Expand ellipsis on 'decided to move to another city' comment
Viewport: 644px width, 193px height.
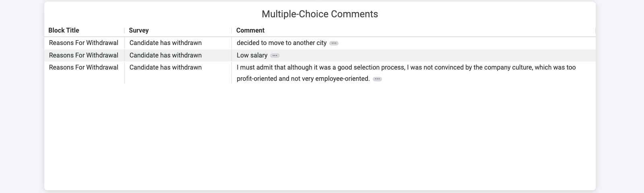click(x=334, y=43)
